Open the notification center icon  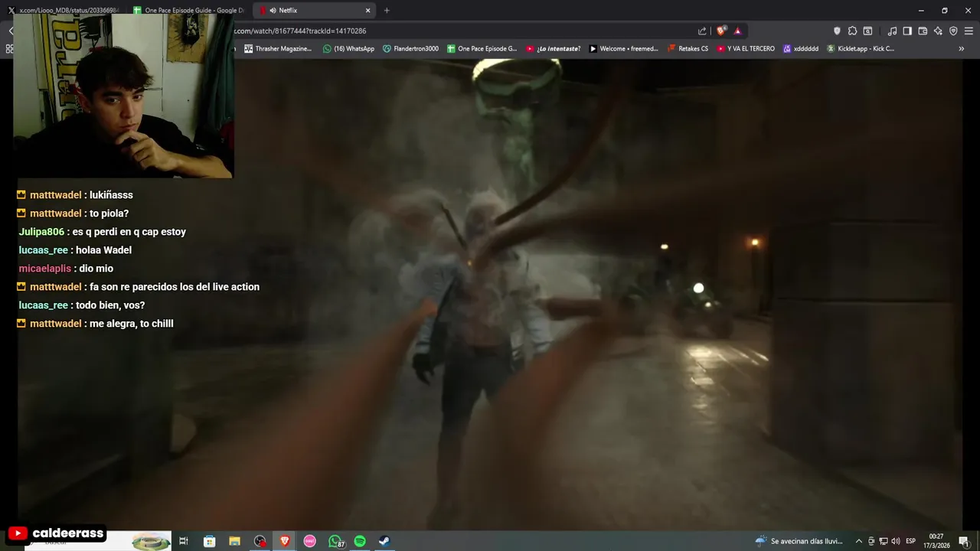point(964,541)
